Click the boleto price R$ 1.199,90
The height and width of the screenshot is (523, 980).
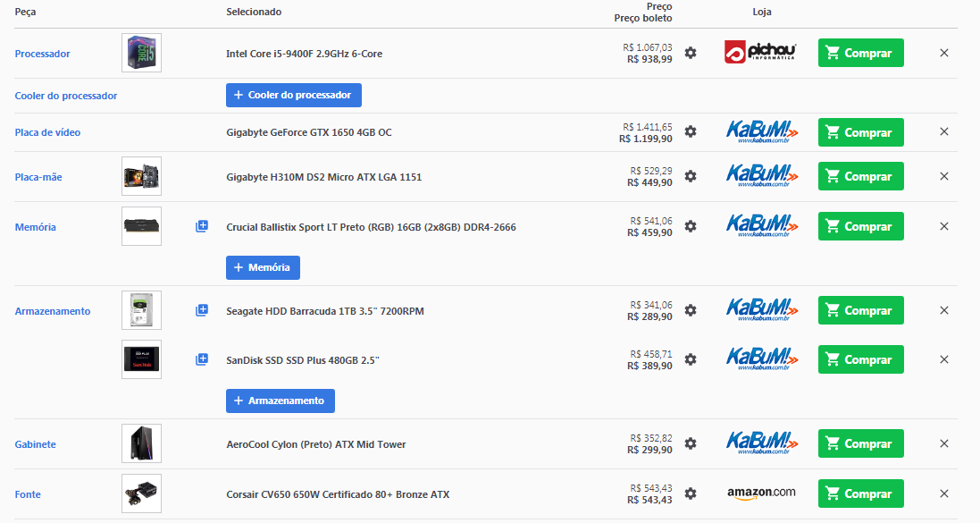646,139
